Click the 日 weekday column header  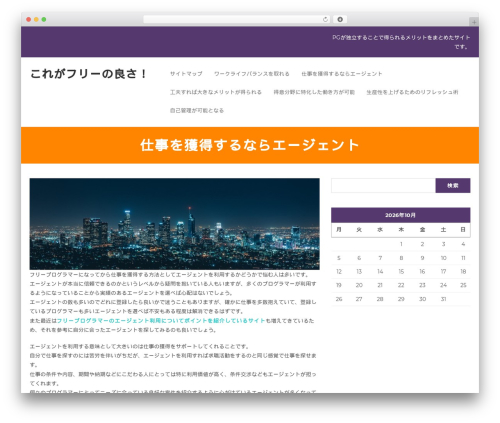point(463,229)
